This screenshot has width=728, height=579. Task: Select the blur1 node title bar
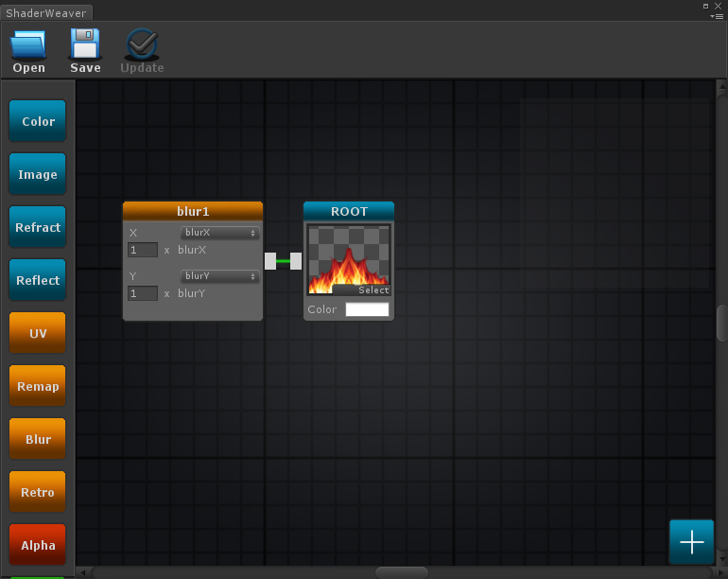pyautogui.click(x=193, y=211)
